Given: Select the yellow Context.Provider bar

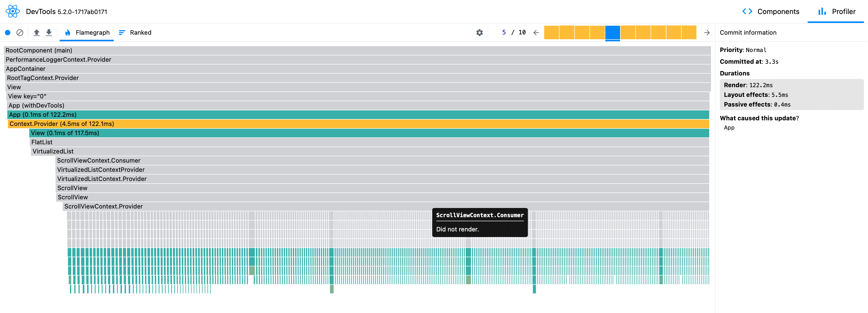Looking at the screenshot, I should point(358,124).
